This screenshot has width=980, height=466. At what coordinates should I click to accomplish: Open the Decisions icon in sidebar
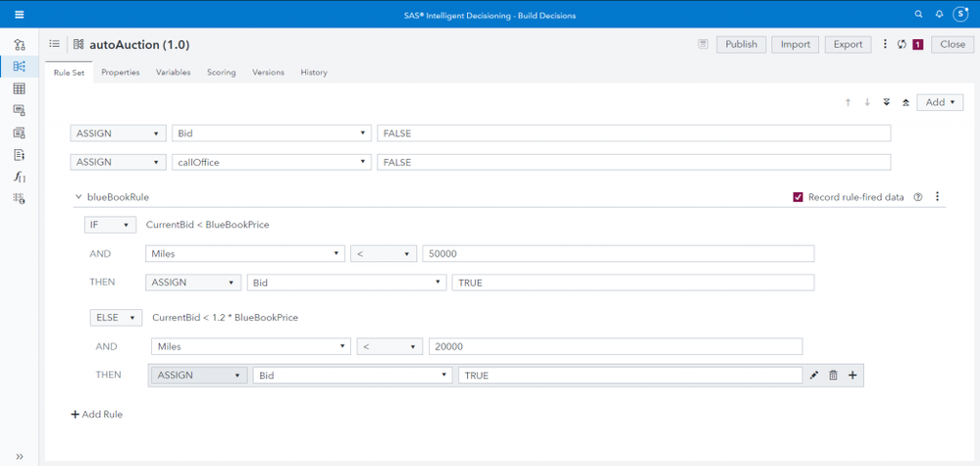tap(20, 44)
